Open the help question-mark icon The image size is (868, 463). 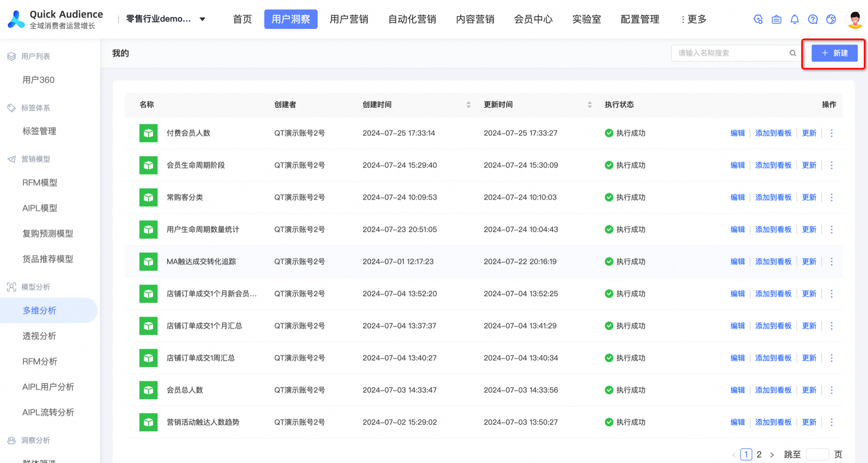coord(813,19)
